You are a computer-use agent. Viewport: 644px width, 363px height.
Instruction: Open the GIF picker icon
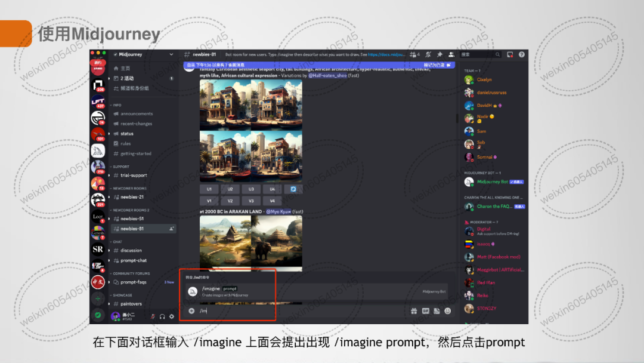pos(426,311)
